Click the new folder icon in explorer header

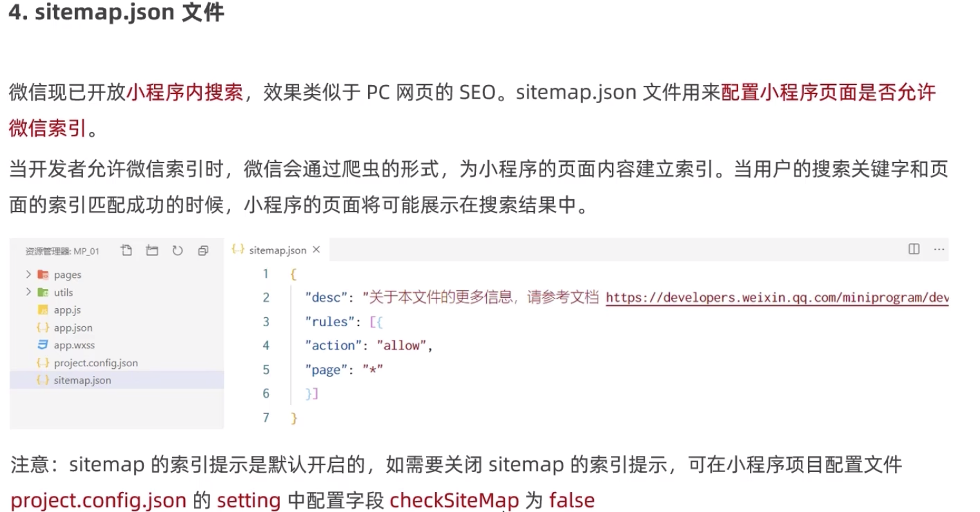pos(152,250)
